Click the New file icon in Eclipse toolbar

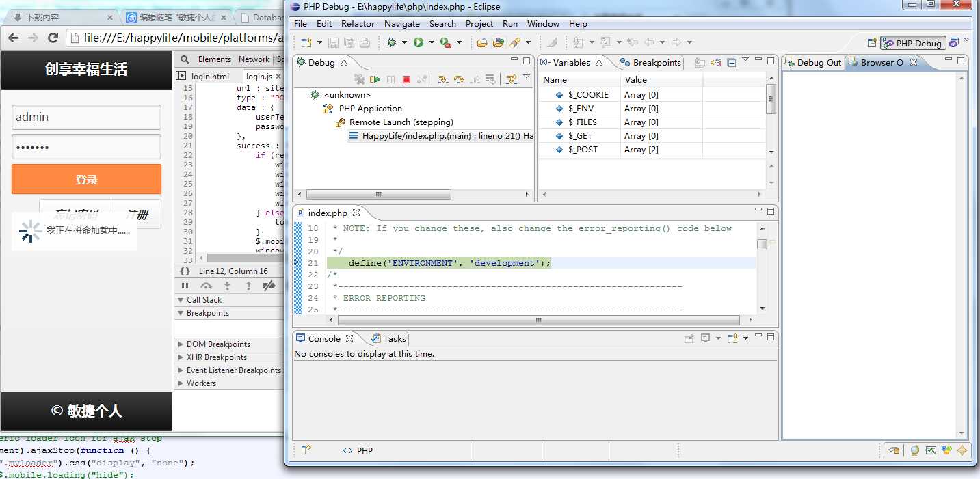[306, 42]
